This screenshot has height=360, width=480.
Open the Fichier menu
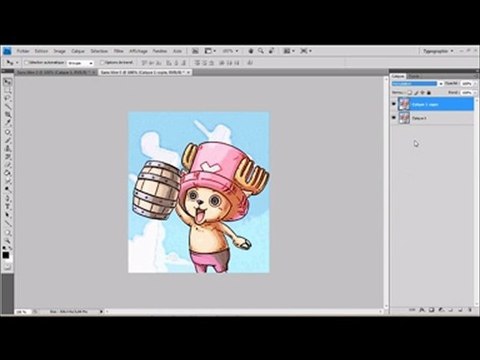(x=23, y=51)
